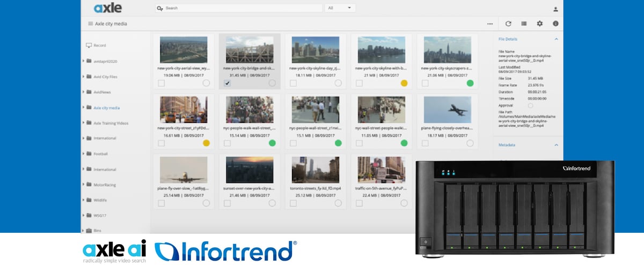The height and width of the screenshot is (265, 644).
Task: Click the hamburger menu beside Axle city media
Action: click(91, 24)
